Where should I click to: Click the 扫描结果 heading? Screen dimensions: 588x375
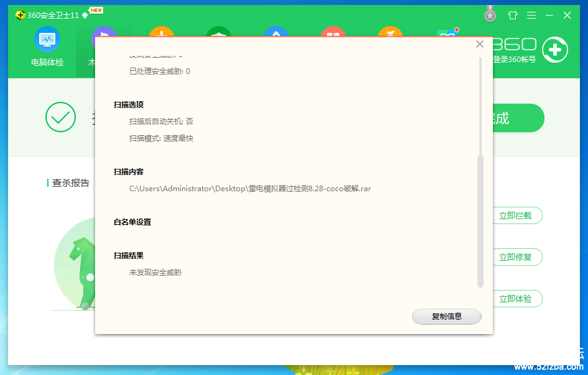129,256
